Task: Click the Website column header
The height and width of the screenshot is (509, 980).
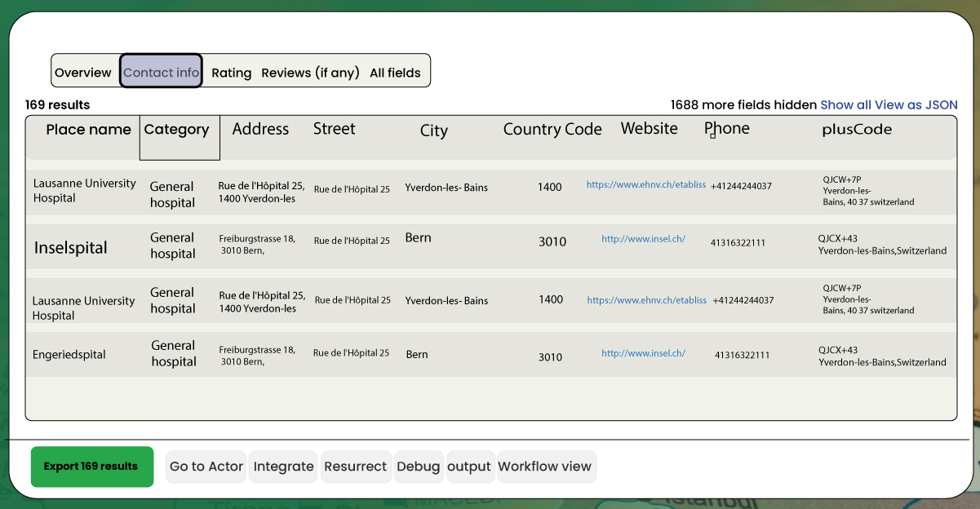Action: pos(649,129)
